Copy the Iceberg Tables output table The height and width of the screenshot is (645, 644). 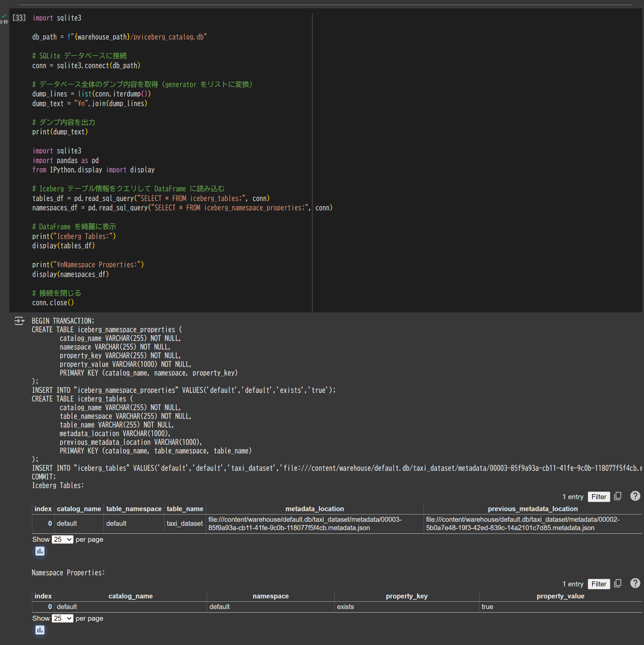pyautogui.click(x=617, y=496)
